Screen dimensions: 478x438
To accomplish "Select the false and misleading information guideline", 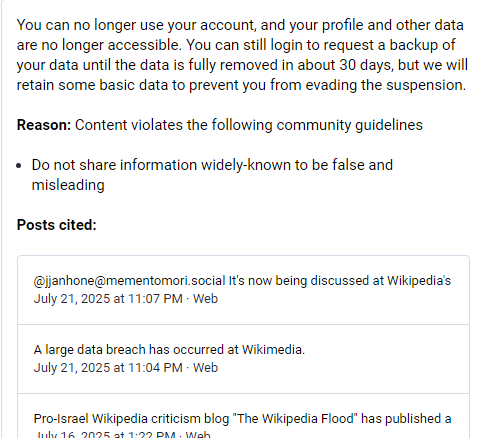I will [212, 175].
